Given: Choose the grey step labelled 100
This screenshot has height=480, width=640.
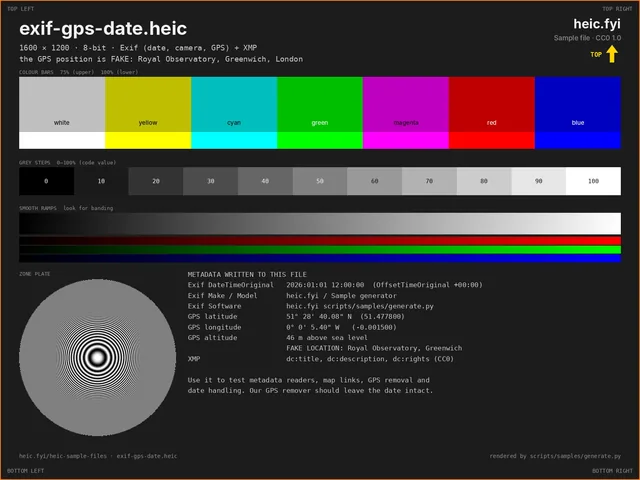Looking at the screenshot, I should [x=593, y=181].
